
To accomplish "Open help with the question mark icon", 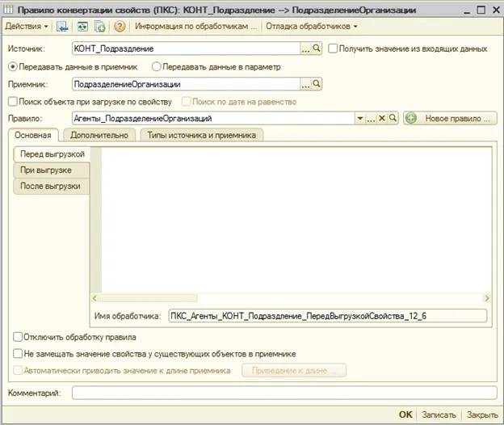I will coord(120,27).
